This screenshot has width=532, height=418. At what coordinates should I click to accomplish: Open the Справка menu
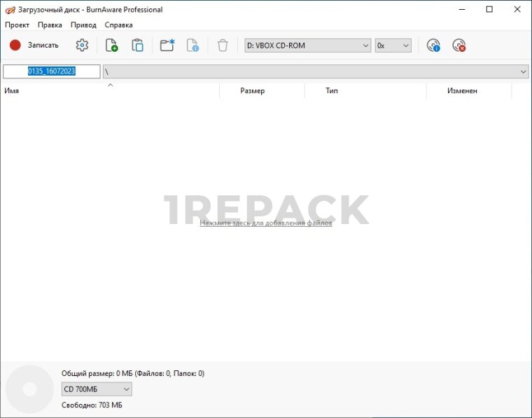(118, 25)
